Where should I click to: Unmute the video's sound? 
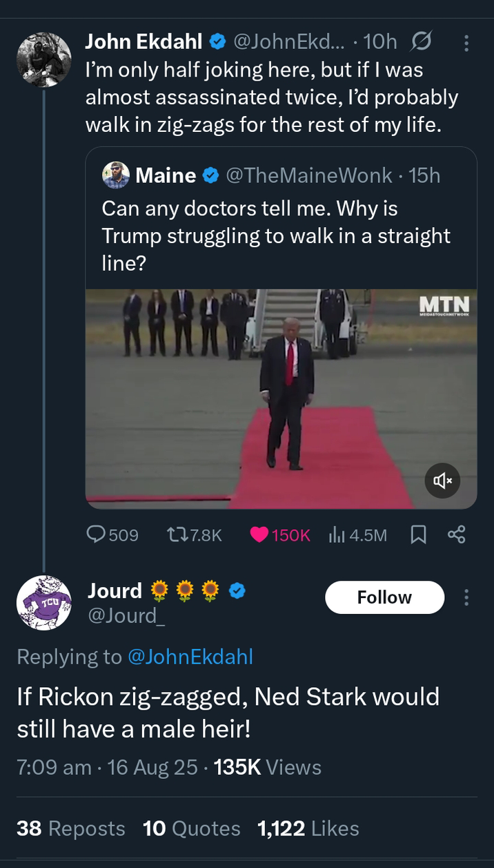442,481
